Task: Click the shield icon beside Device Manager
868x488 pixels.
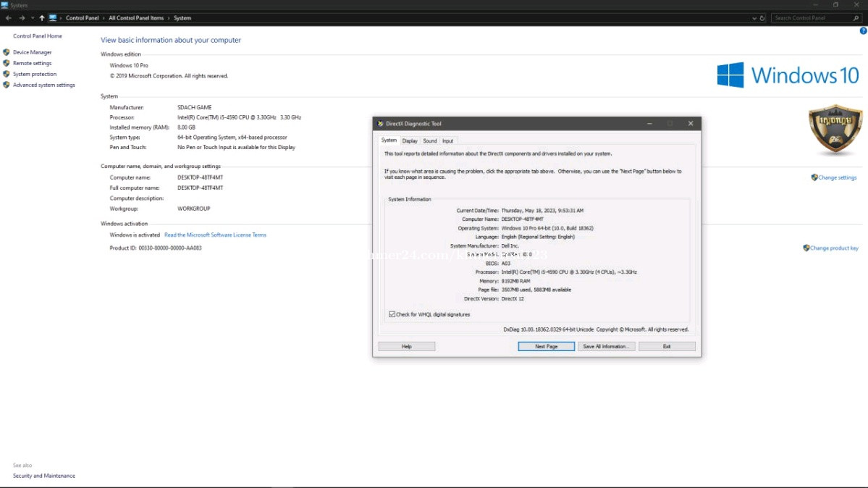Action: point(6,52)
